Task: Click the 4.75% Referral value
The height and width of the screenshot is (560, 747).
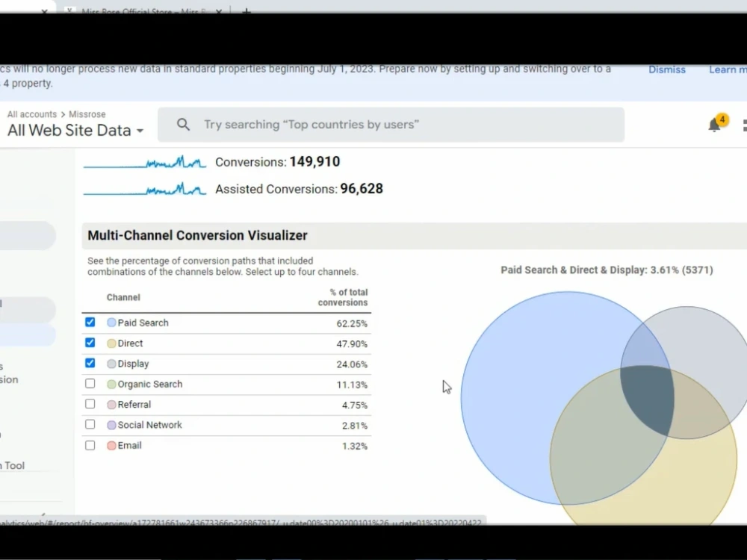Action: [354, 405]
